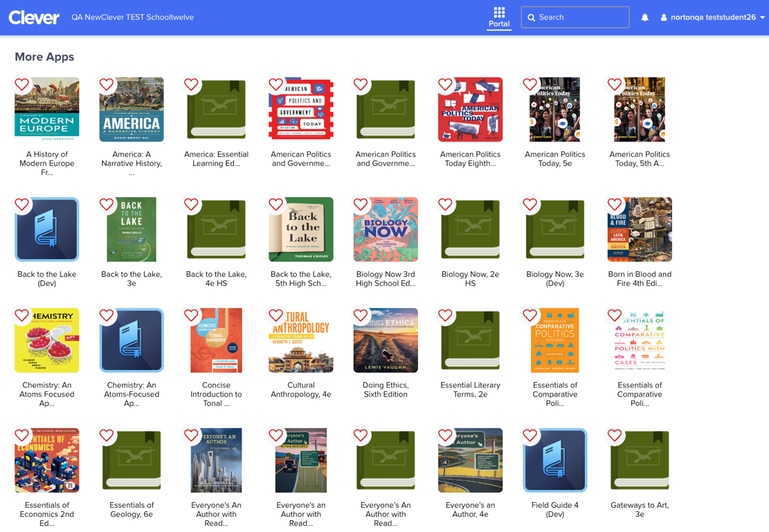This screenshot has width=769, height=532.
Task: Launch Back to the Lake (Dev) blue icon
Action: coord(47,230)
